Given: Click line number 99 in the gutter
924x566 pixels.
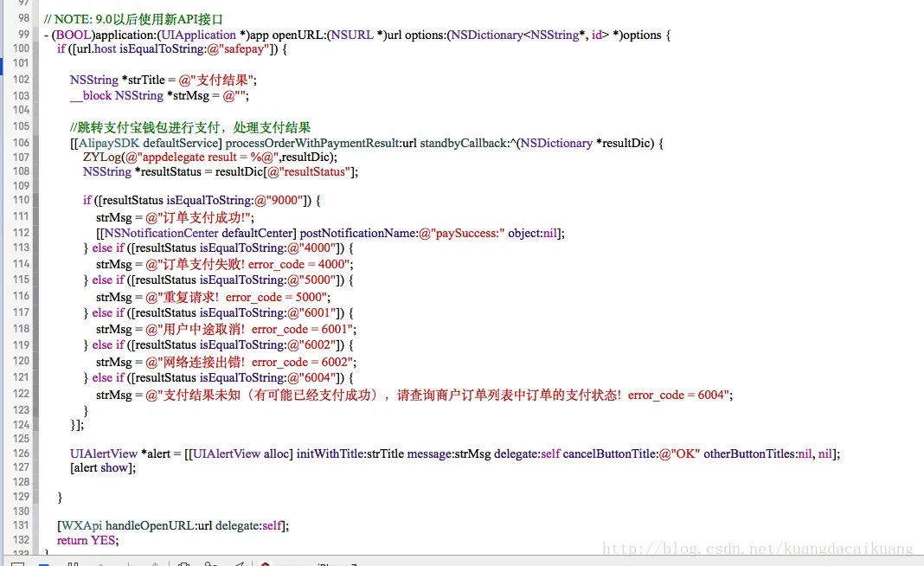Looking at the screenshot, I should [x=23, y=35].
